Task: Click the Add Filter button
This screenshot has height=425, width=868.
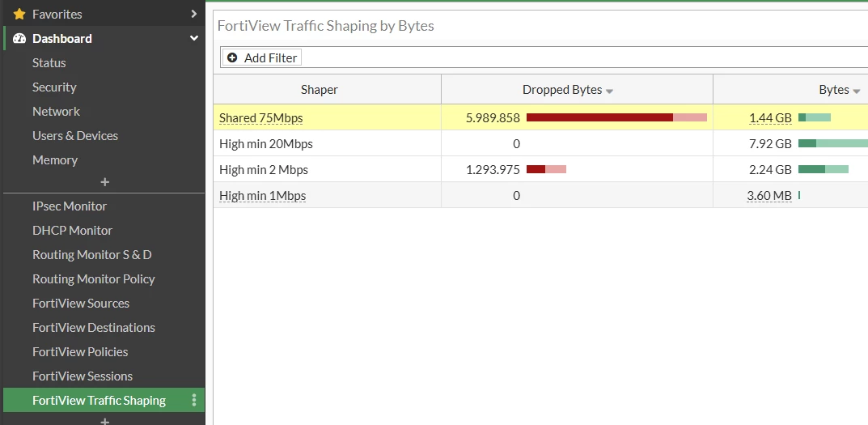Action: pos(262,57)
